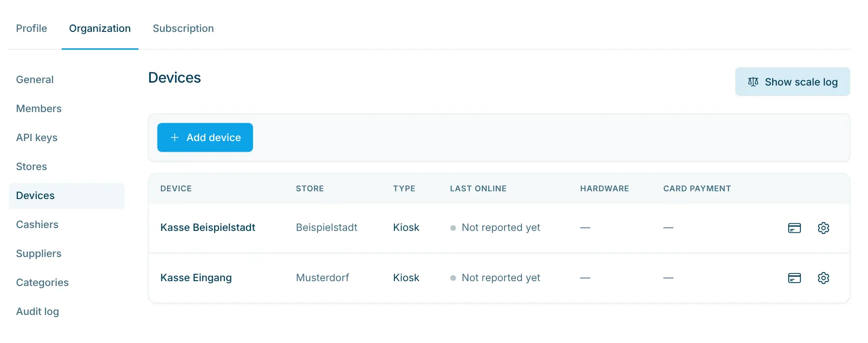Click the Beispielstadt store cell

(x=327, y=228)
